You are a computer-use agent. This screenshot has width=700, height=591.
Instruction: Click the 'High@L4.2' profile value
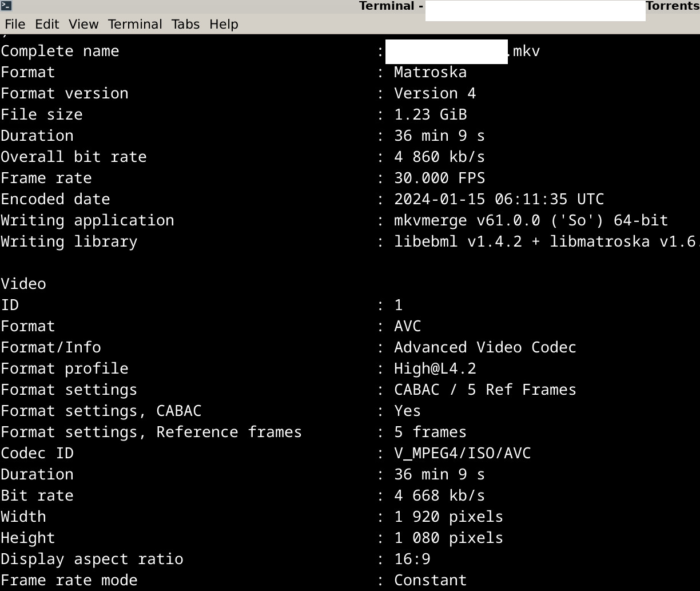435,368
